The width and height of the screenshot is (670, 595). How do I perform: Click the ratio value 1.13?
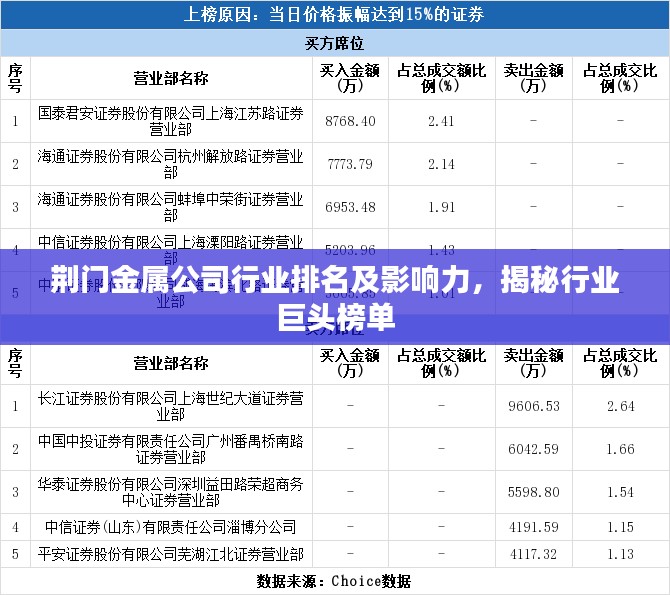(x=620, y=555)
